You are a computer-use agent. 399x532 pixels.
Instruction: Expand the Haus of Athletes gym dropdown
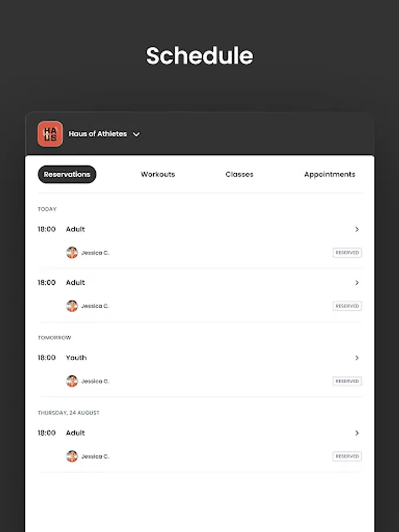pyautogui.click(x=136, y=134)
